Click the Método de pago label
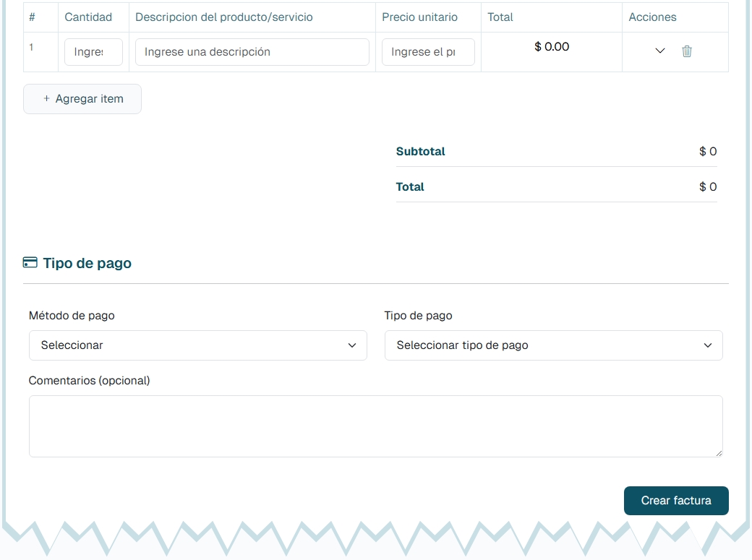 coord(72,316)
